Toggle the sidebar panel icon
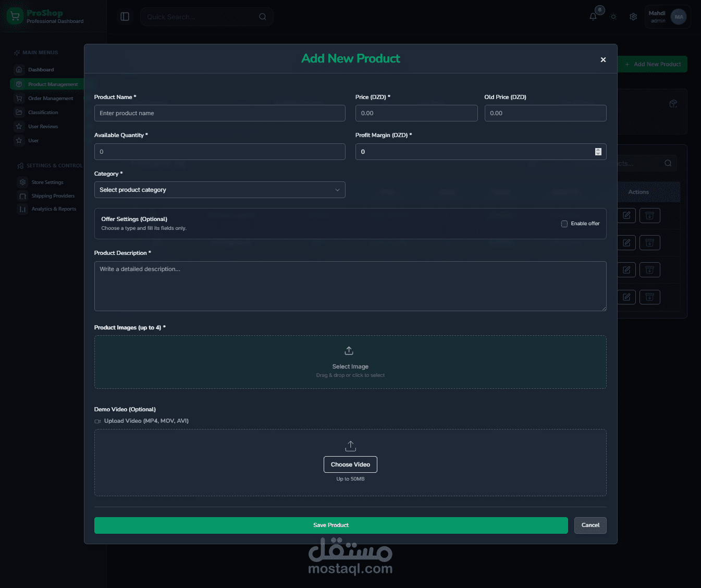This screenshot has width=701, height=588. click(x=125, y=17)
